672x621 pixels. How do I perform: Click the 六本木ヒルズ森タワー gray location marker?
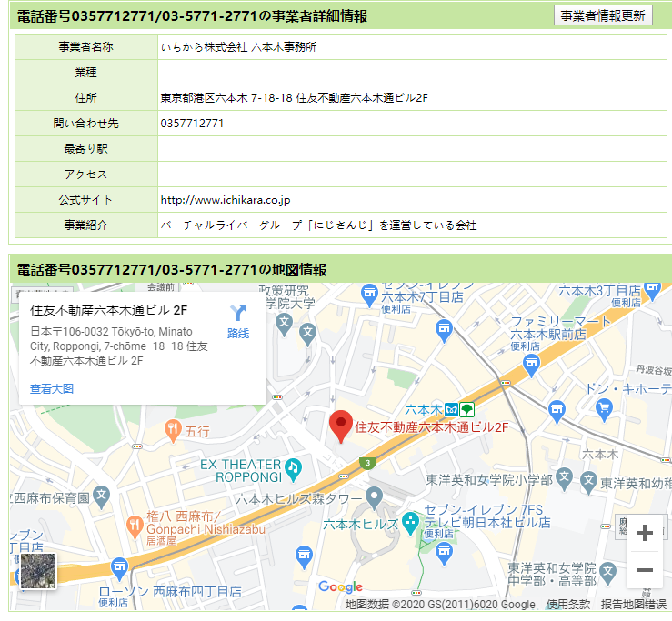click(374, 498)
